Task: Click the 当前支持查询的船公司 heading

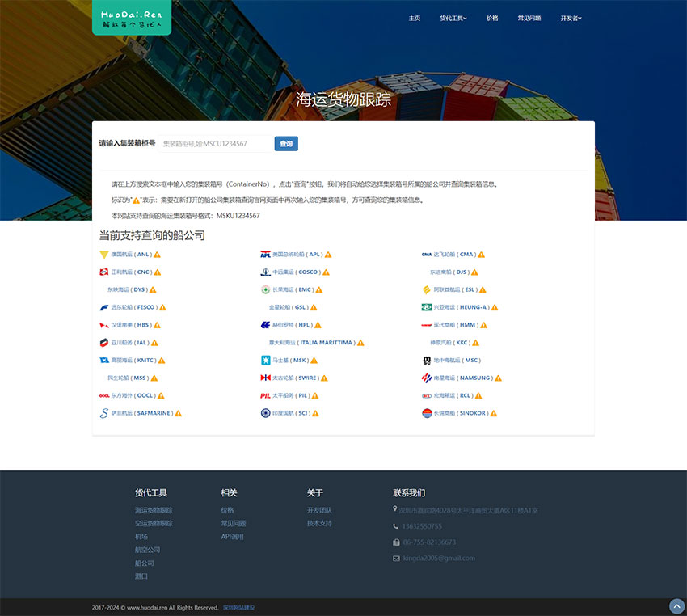Action: click(152, 236)
